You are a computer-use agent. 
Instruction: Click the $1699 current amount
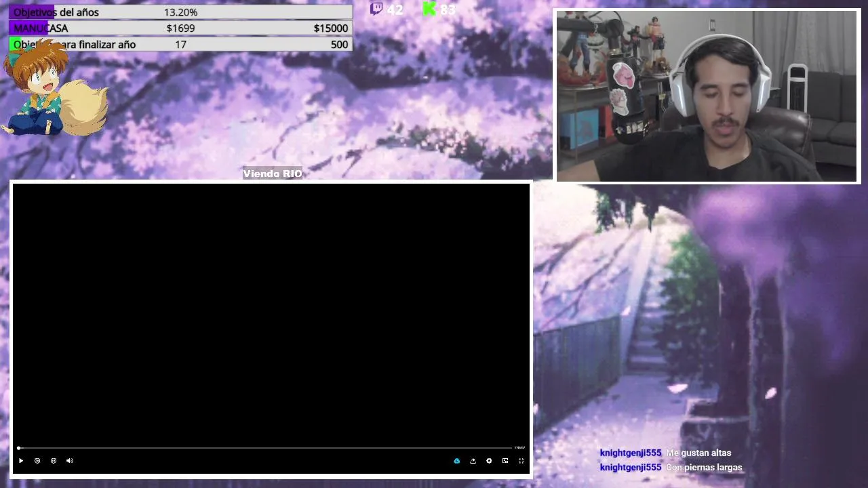pos(180,28)
